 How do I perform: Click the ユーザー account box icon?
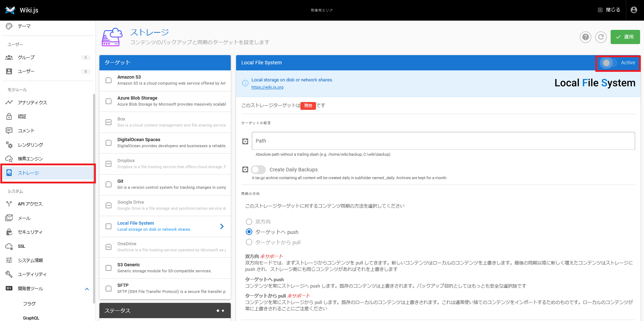coord(9,71)
